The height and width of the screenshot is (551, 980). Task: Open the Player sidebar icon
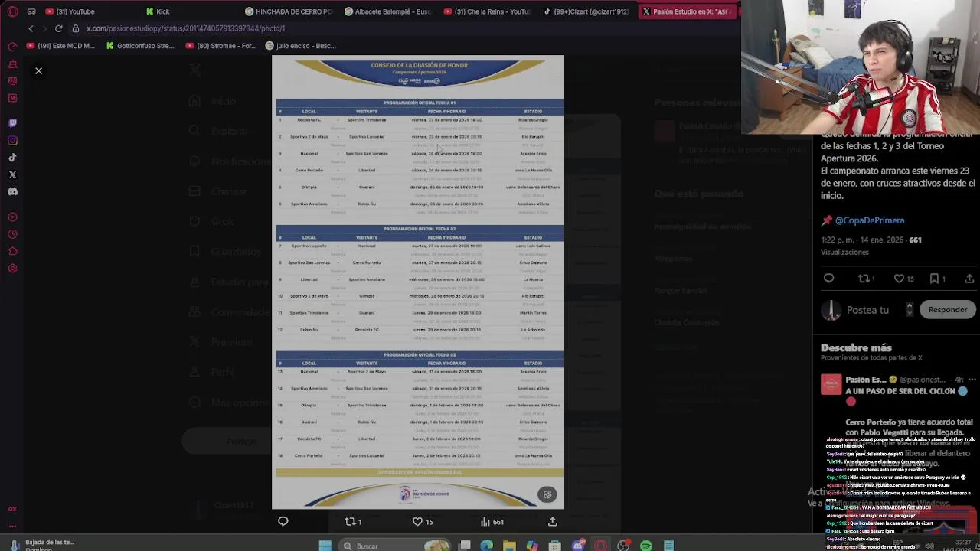[x=12, y=217]
